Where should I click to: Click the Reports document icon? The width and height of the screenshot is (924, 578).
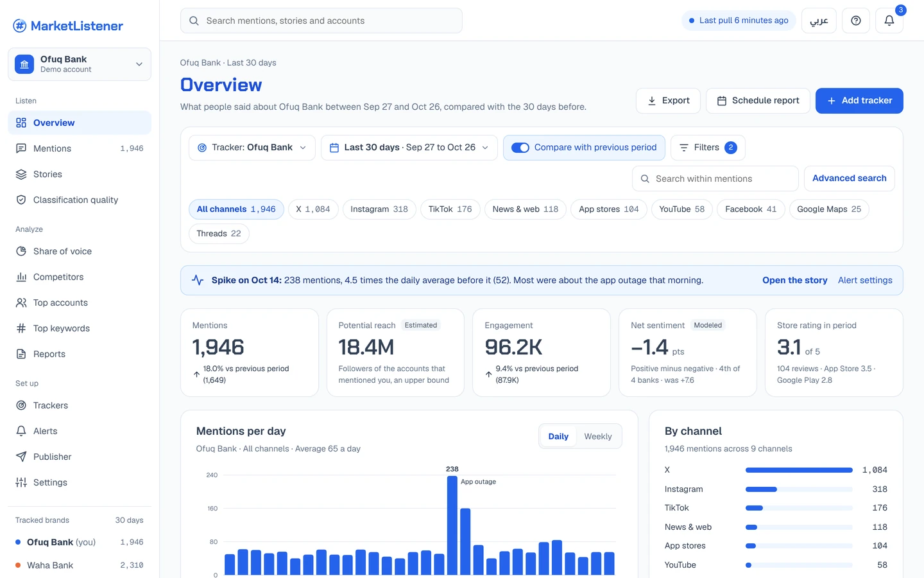[21, 354]
